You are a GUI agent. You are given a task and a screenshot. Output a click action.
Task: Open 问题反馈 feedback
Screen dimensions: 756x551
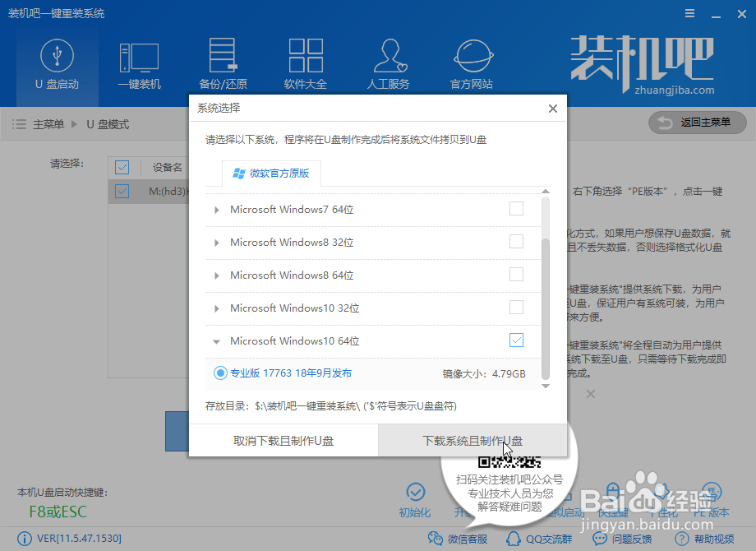[622, 539]
